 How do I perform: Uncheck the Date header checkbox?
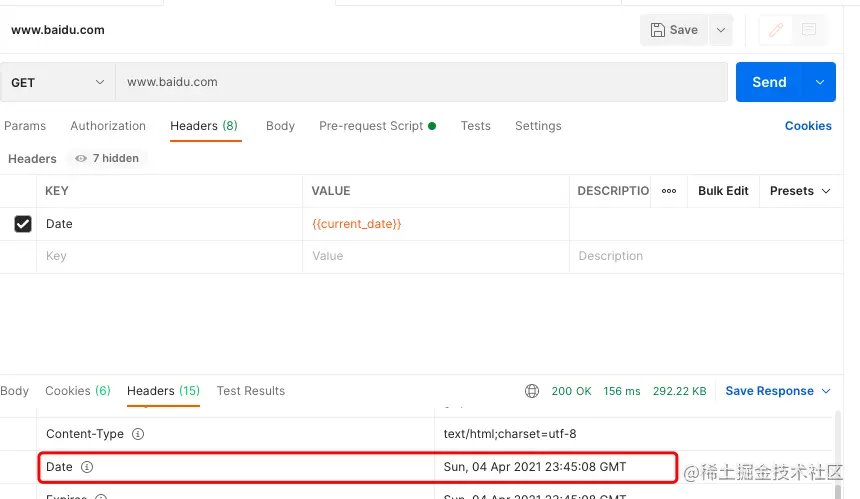click(23, 224)
